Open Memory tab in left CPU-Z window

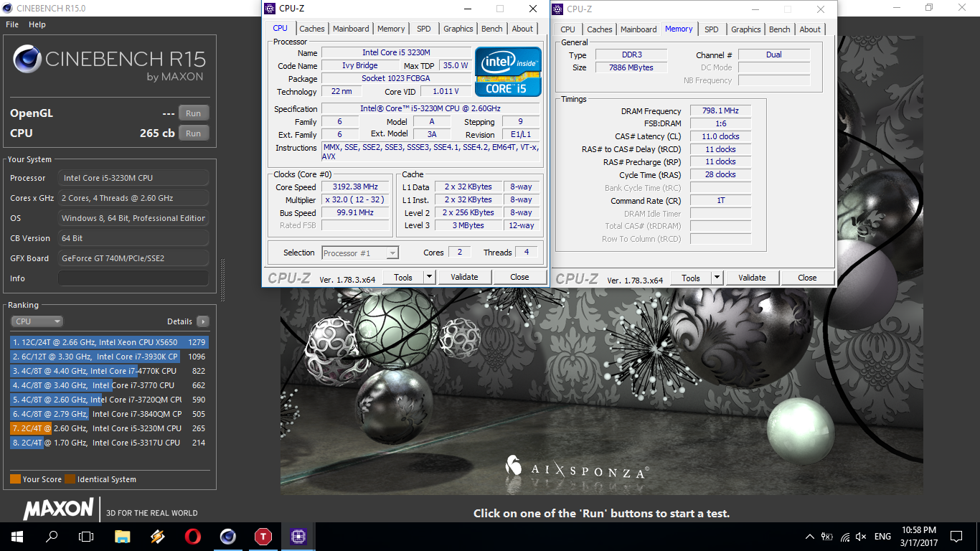[x=391, y=29]
